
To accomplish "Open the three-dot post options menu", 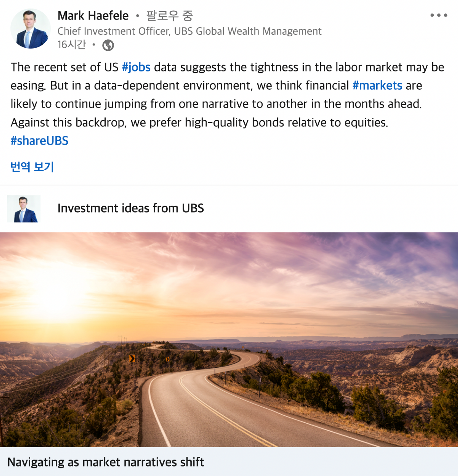I will coord(439,15).
